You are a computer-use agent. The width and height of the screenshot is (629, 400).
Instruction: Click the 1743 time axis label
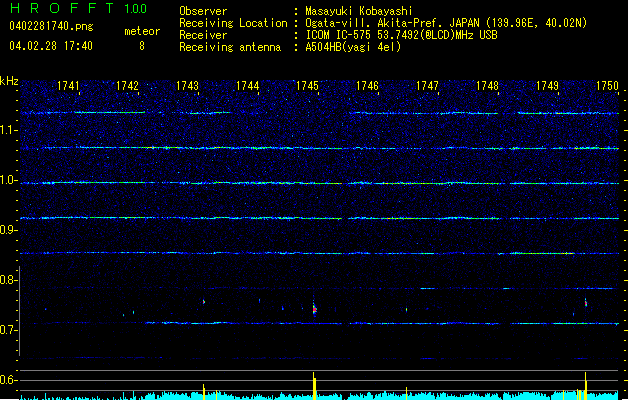[187, 86]
